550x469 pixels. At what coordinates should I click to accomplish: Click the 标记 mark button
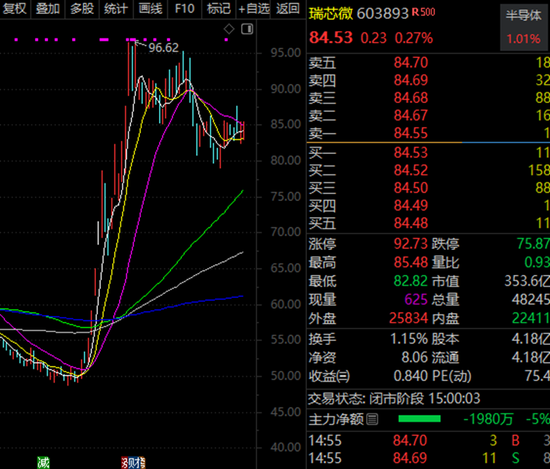click(219, 8)
